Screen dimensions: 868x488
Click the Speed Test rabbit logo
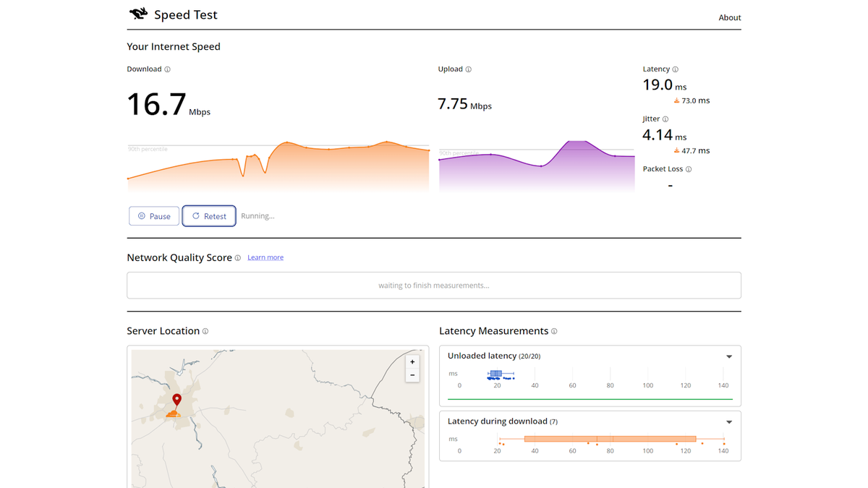pos(137,13)
